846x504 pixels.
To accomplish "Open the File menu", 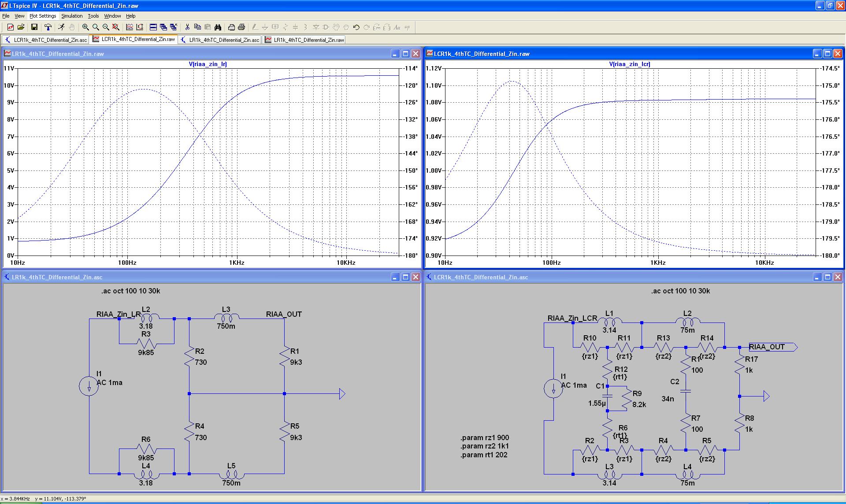I will click(x=6, y=16).
